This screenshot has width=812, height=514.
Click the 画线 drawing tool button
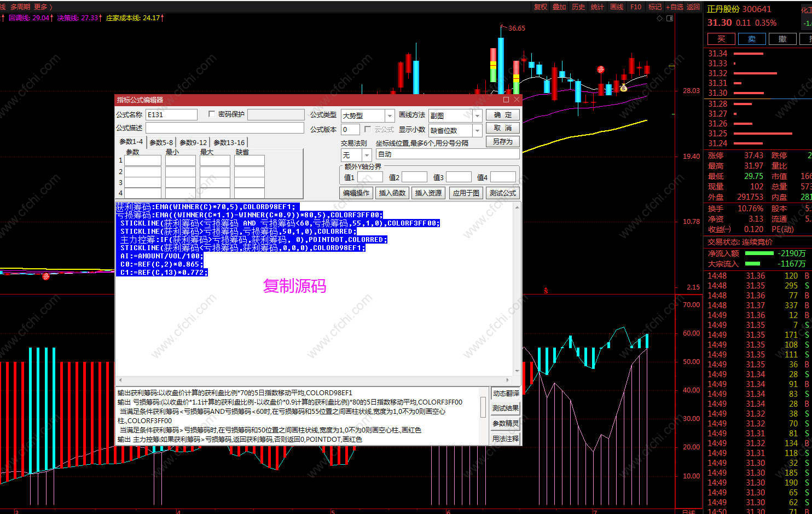pos(617,7)
